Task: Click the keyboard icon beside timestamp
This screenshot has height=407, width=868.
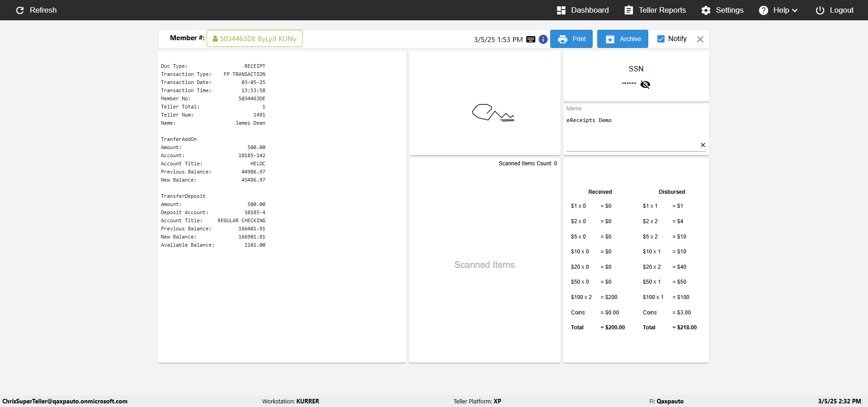Action: pos(531,39)
